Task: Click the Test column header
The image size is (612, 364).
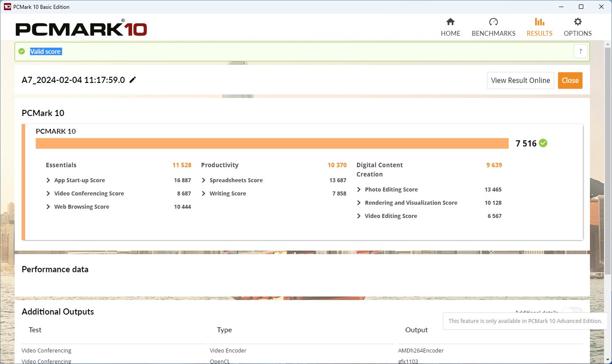Action: [x=35, y=330]
